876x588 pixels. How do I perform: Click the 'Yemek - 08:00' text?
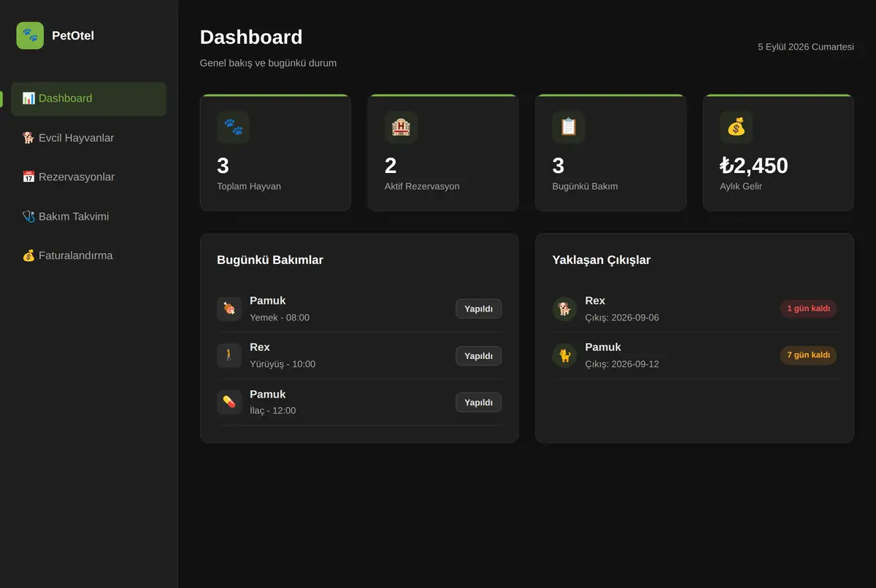click(280, 317)
